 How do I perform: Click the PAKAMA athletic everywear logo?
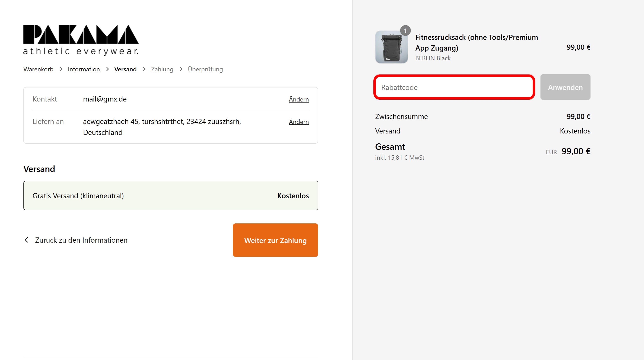pos(81,40)
